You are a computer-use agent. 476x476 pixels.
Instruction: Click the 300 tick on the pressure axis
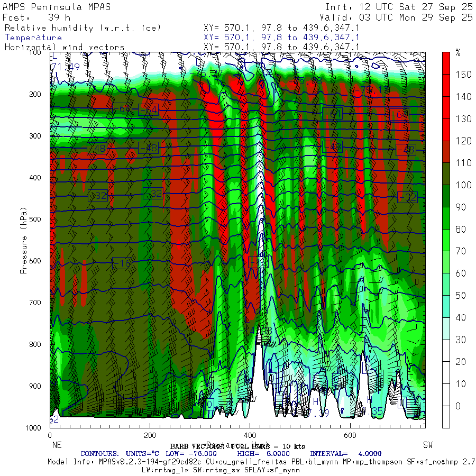tap(35, 136)
